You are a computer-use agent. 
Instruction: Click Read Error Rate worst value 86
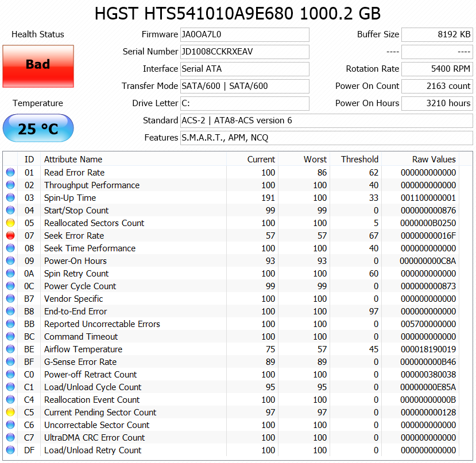(x=322, y=173)
